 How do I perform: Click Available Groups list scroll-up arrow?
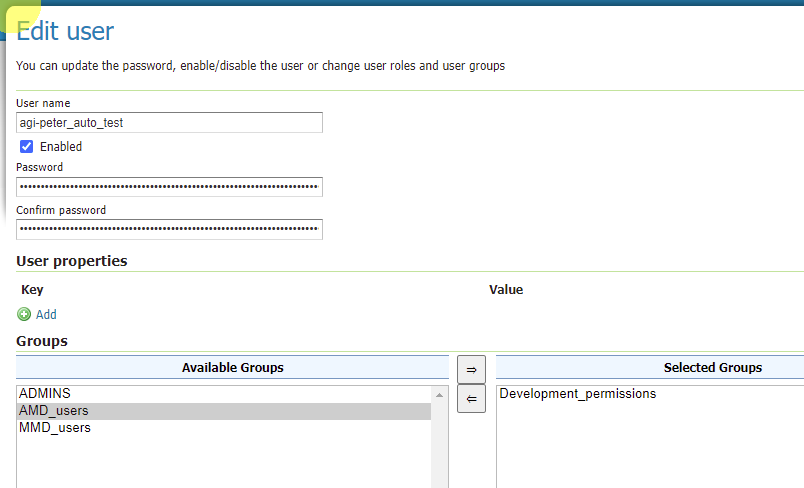pyautogui.click(x=439, y=395)
